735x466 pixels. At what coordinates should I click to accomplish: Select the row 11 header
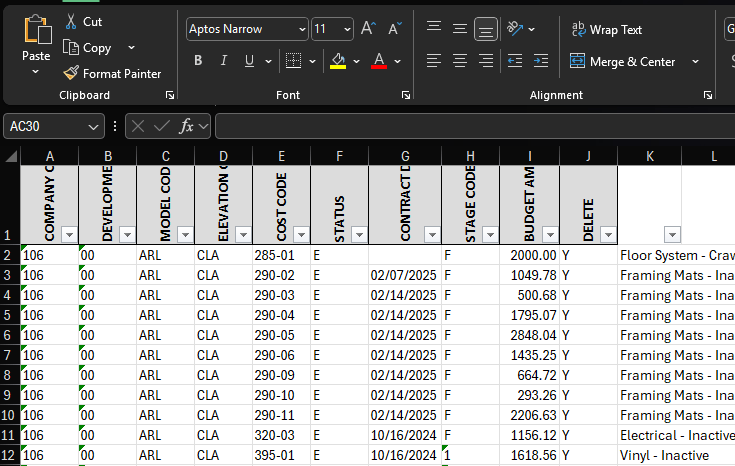click(10, 435)
